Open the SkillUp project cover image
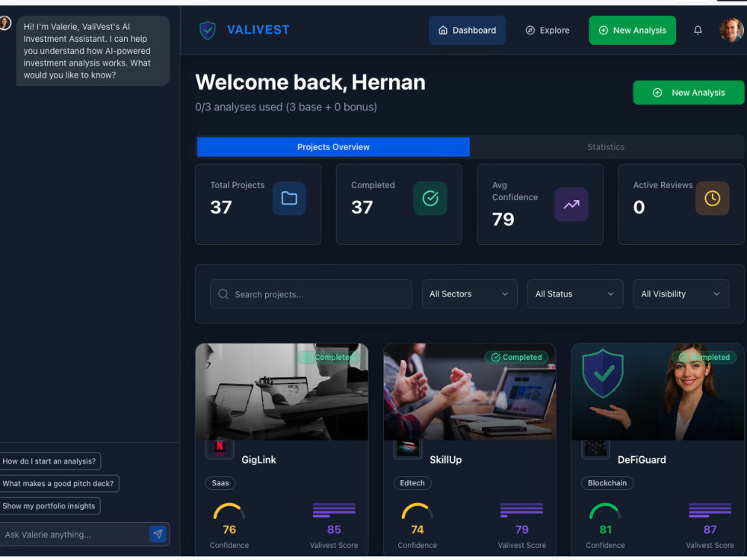747x560 pixels. tap(470, 391)
